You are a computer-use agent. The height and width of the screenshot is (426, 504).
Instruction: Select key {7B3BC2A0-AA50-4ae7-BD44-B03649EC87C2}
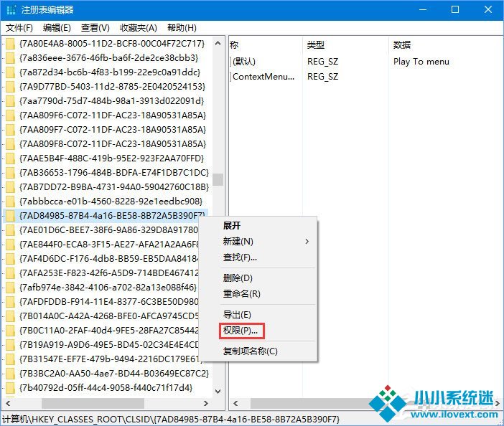coord(114,374)
